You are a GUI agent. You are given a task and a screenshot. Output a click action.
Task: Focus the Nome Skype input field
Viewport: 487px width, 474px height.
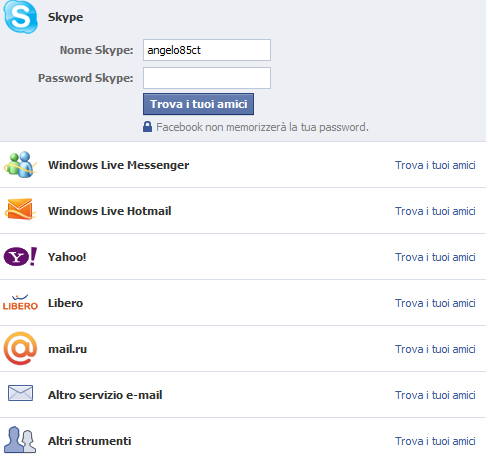(x=207, y=50)
